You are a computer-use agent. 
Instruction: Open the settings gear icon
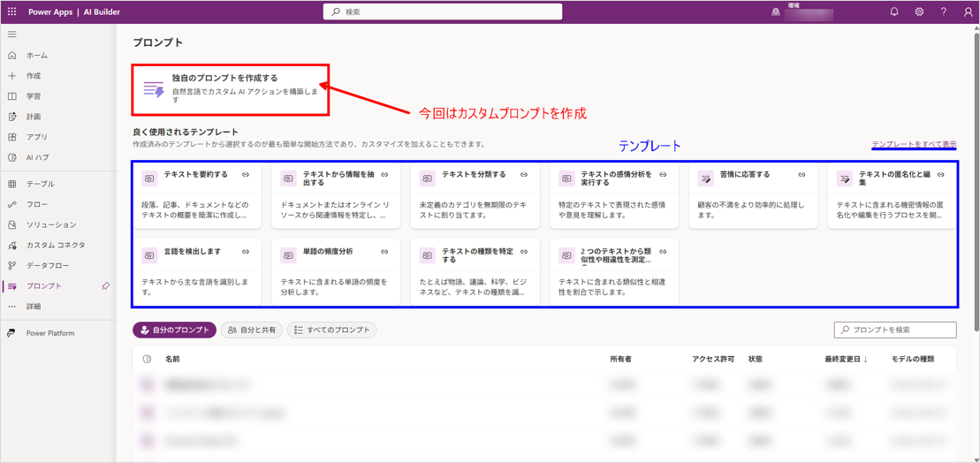click(x=919, y=11)
